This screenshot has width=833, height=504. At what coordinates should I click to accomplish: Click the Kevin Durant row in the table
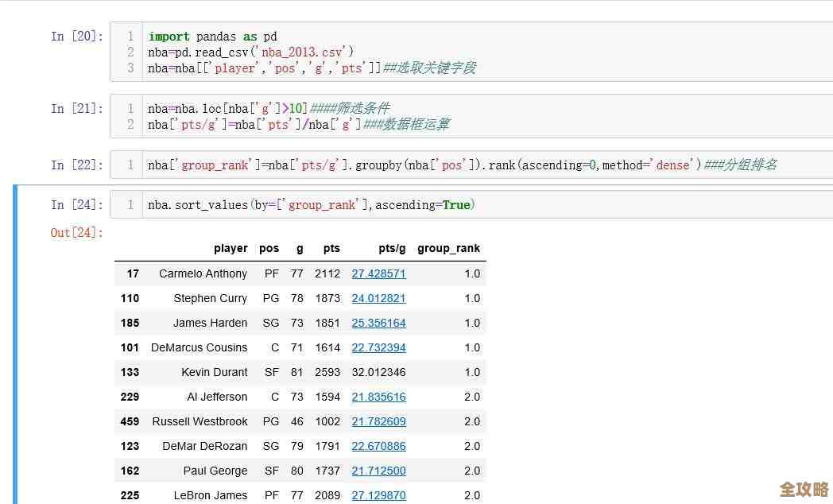point(215,372)
